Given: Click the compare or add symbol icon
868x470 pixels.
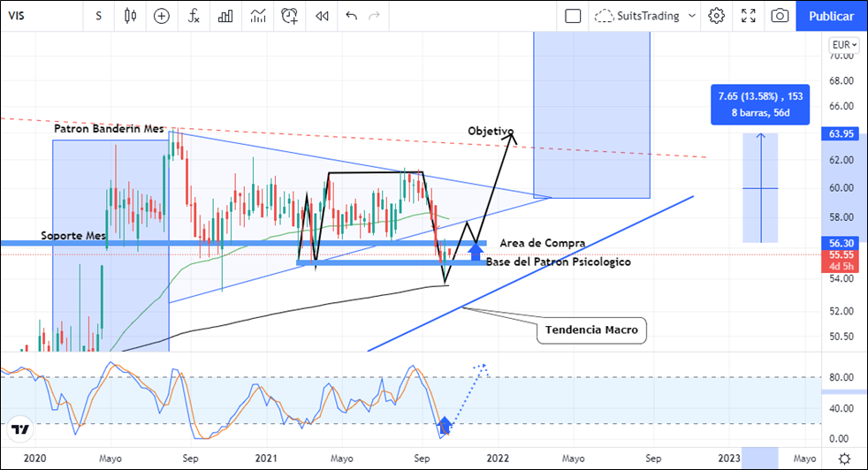Looking at the screenshot, I should 161,16.
